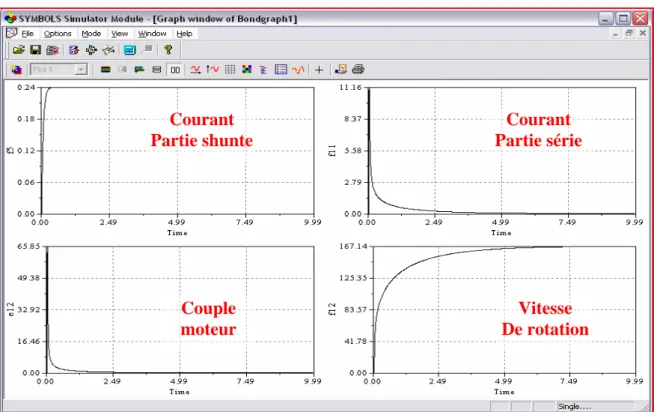This screenshot has width=654, height=412.
Task: Click the Couple moteur graph
Action: (180, 309)
